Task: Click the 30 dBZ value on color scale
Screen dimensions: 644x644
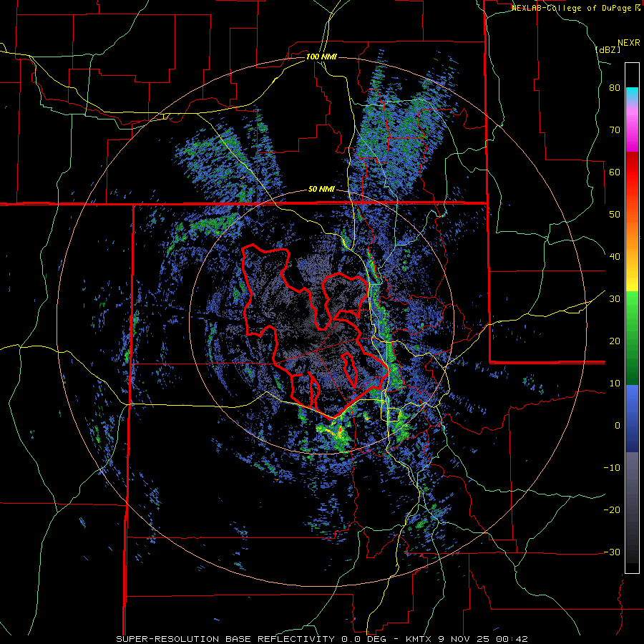Action: click(615, 299)
